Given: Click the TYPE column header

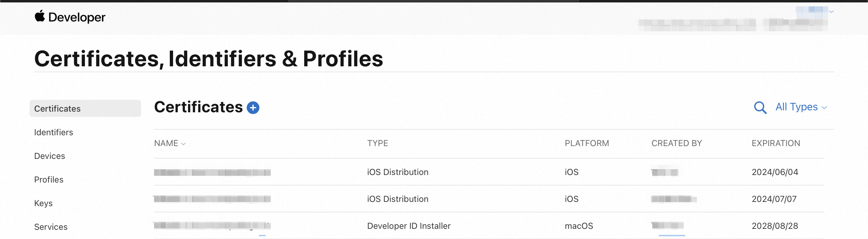Looking at the screenshot, I should coord(377,143).
